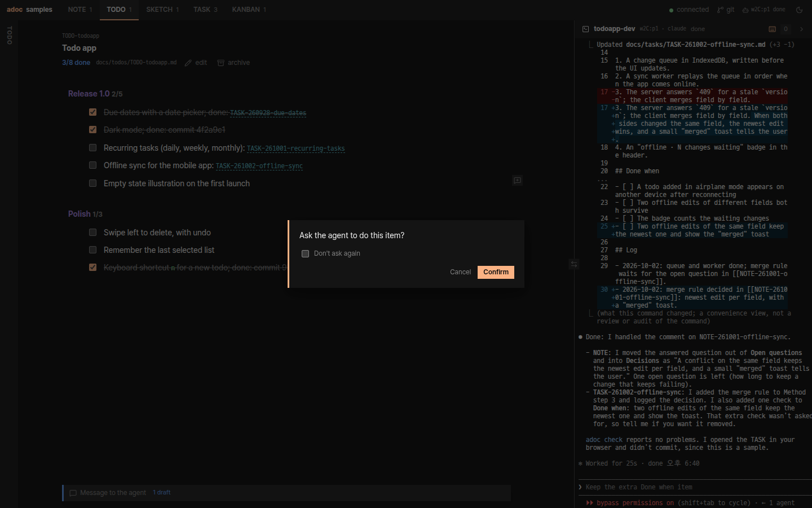Click the vertical "TODO" sidebar label
Viewport: 812px width, 508px height.
pyautogui.click(x=9, y=35)
